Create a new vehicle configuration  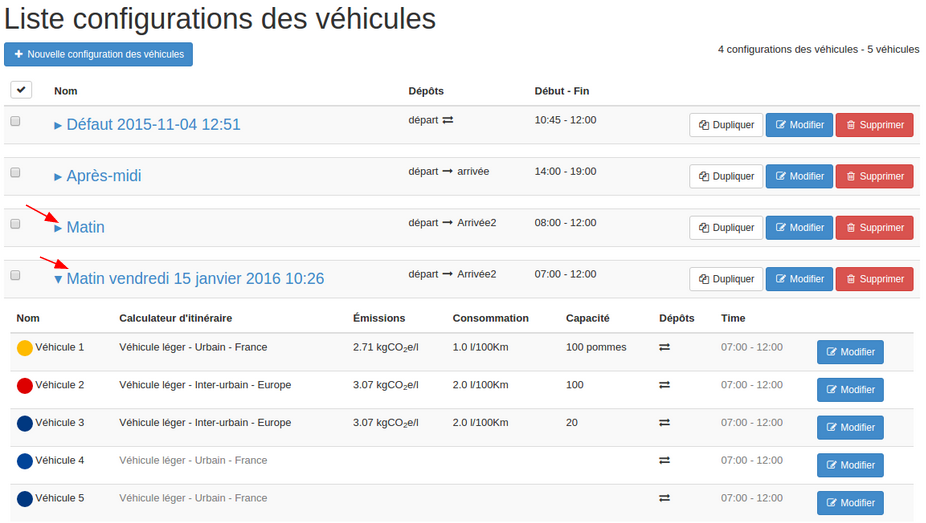pos(98,54)
